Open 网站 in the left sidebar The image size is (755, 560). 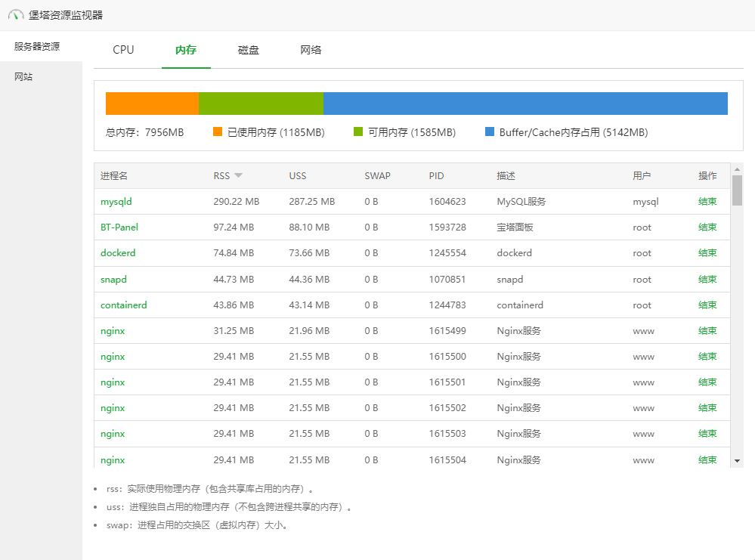[23, 77]
